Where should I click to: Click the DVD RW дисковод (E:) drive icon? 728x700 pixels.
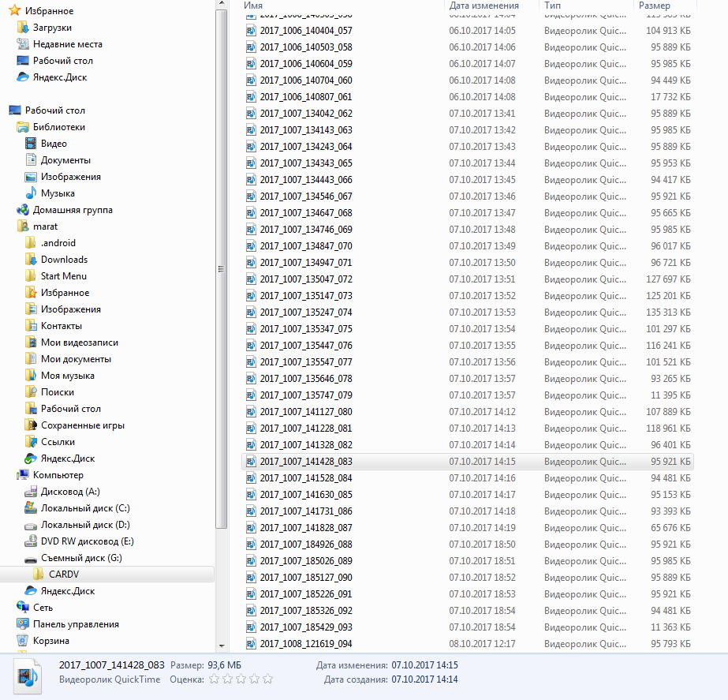(x=31, y=541)
